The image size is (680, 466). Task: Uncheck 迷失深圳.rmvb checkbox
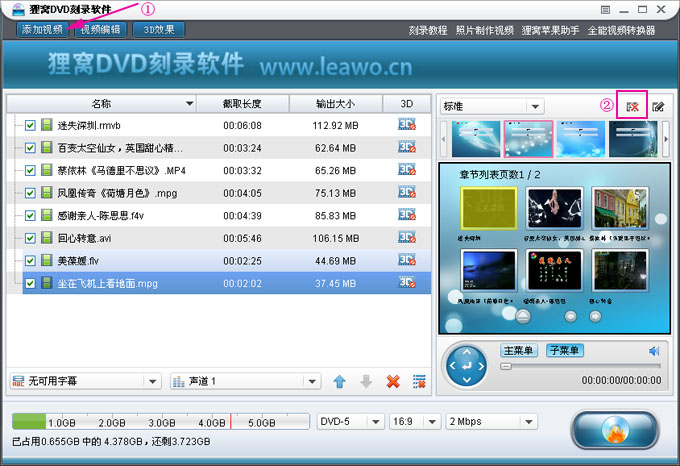coord(30,125)
